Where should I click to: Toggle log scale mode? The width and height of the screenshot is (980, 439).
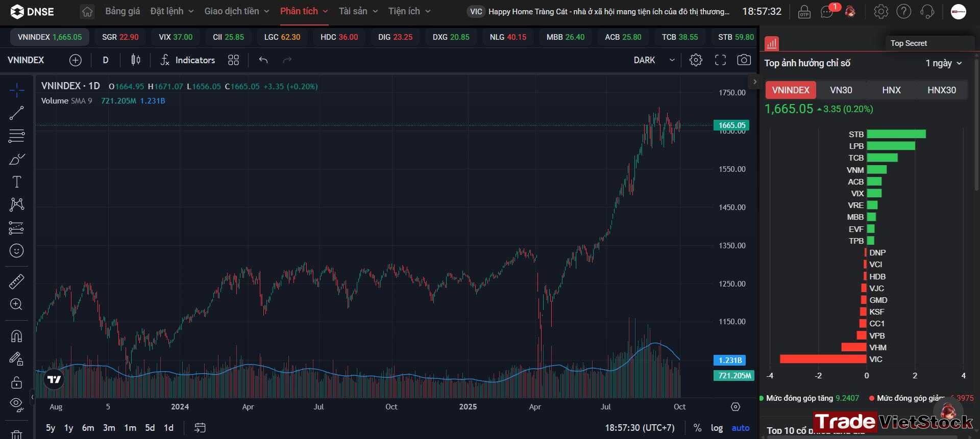[x=717, y=428]
